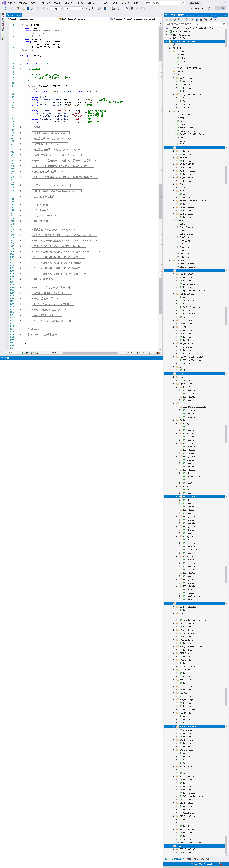Click the editor horizontal scrollbar
The width and height of the screenshot is (229, 868).
pos(91,353)
